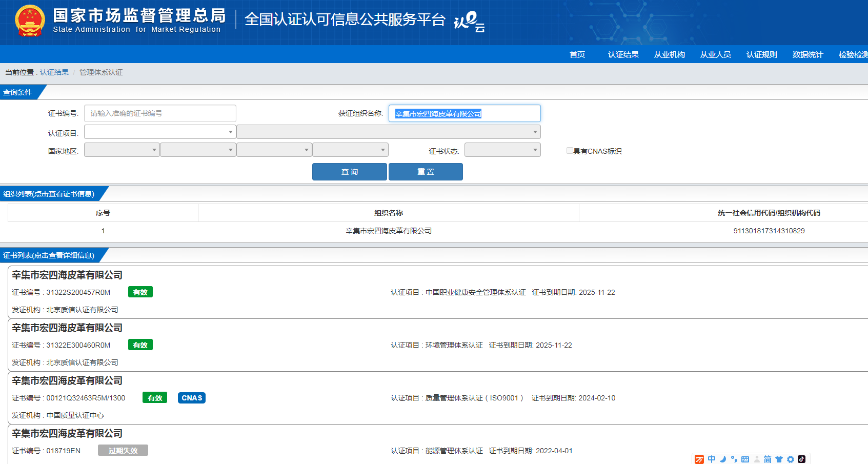The width and height of the screenshot is (868, 464).
Task: Toggle the 简 simplified Chinese icon
Action: coord(768,459)
